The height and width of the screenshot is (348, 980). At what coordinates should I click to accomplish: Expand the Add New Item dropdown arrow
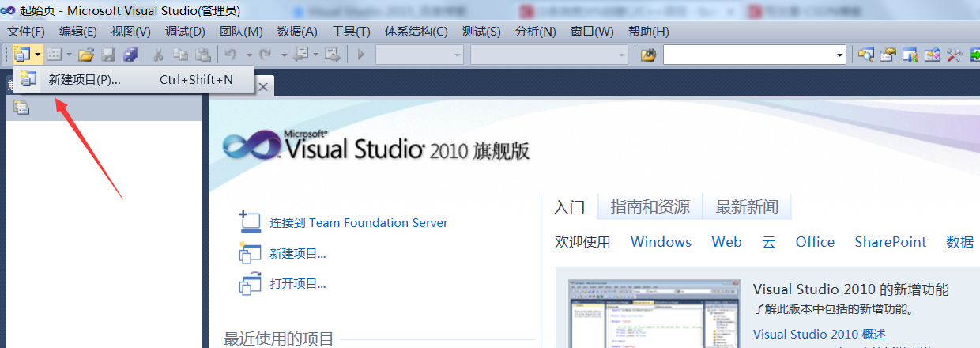[x=69, y=55]
